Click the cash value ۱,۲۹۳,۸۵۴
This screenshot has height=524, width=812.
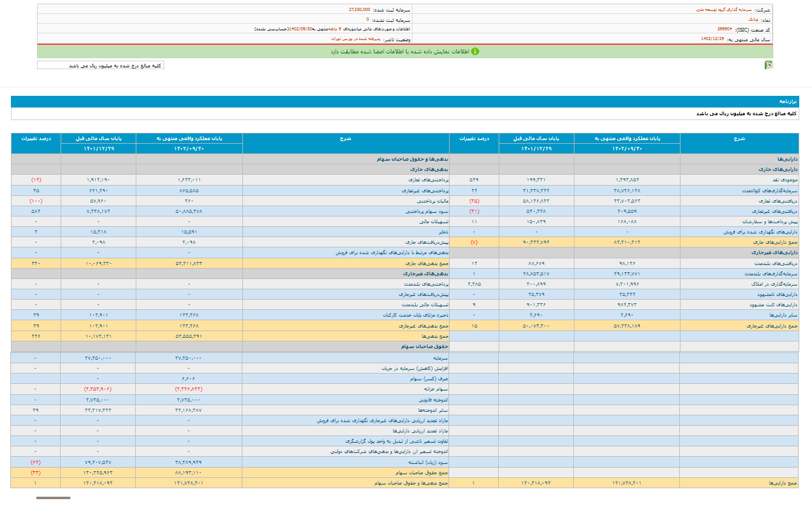[x=627, y=180]
